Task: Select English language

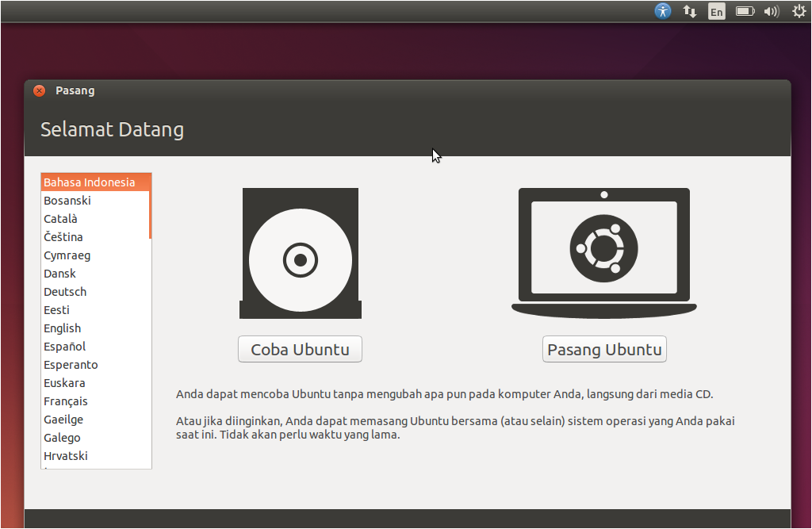Action: coord(95,328)
